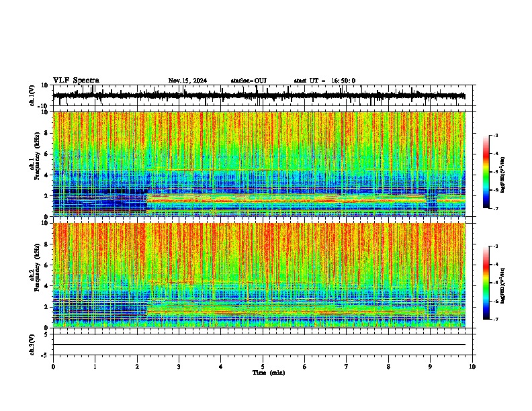
Task: Click the "8" kHz tick on ch.1 frequency axis
Action: click(46, 133)
